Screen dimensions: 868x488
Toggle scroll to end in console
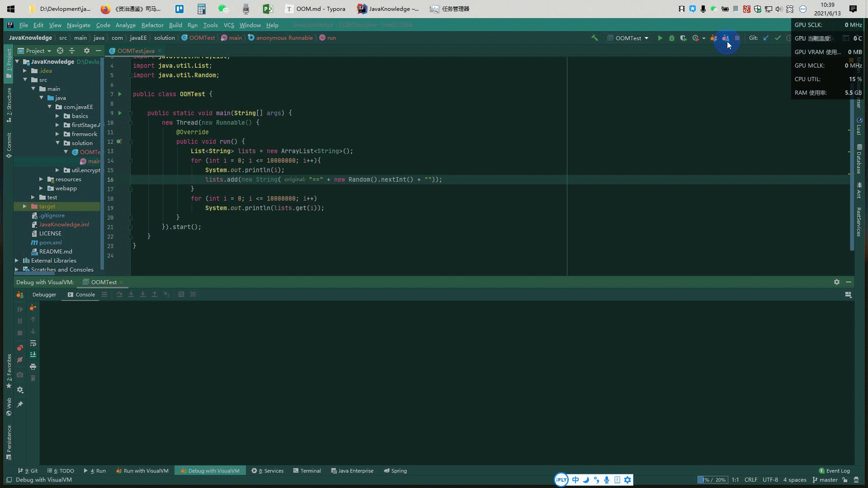coord(33,355)
